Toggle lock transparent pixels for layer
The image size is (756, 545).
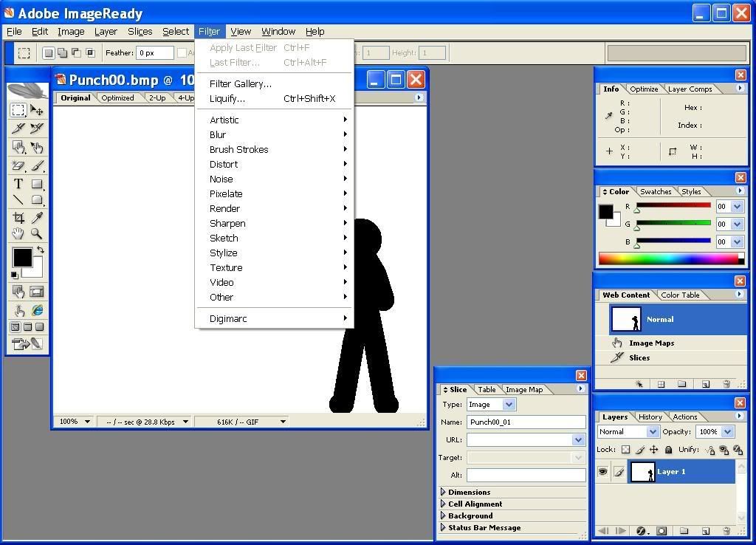pos(625,450)
